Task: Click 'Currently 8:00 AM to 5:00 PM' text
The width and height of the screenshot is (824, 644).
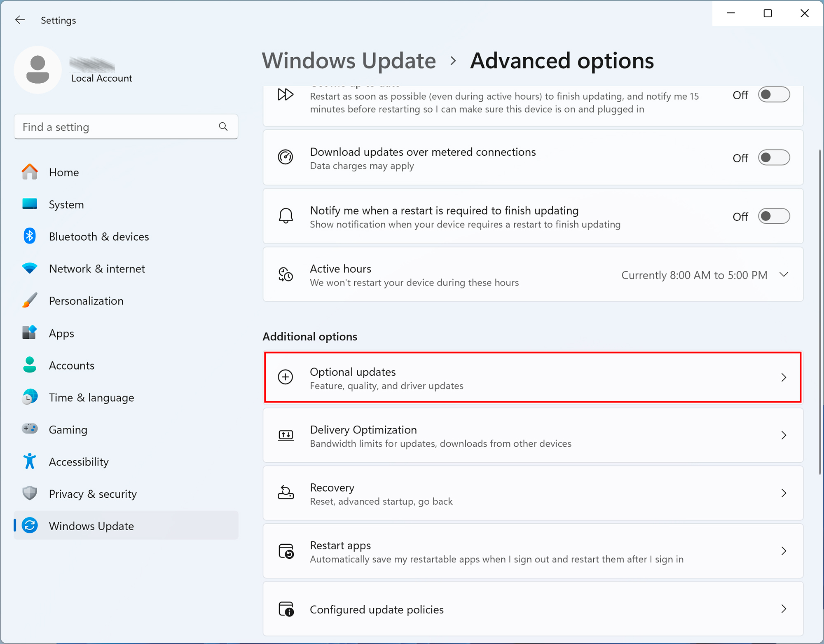Action: click(x=694, y=275)
